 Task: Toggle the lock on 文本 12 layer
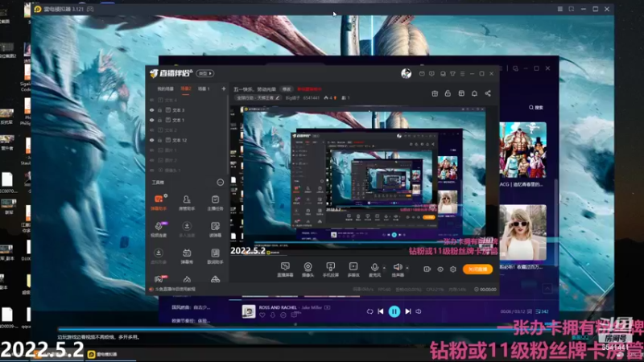(159, 140)
